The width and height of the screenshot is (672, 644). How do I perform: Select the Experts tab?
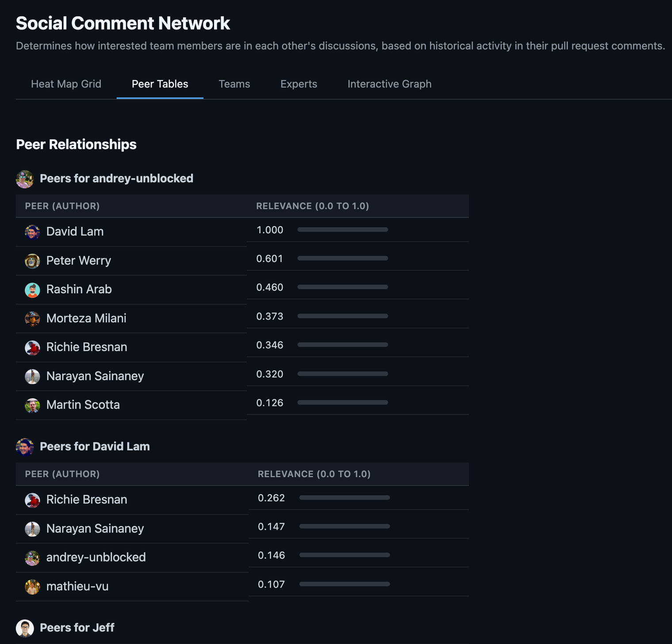(298, 84)
